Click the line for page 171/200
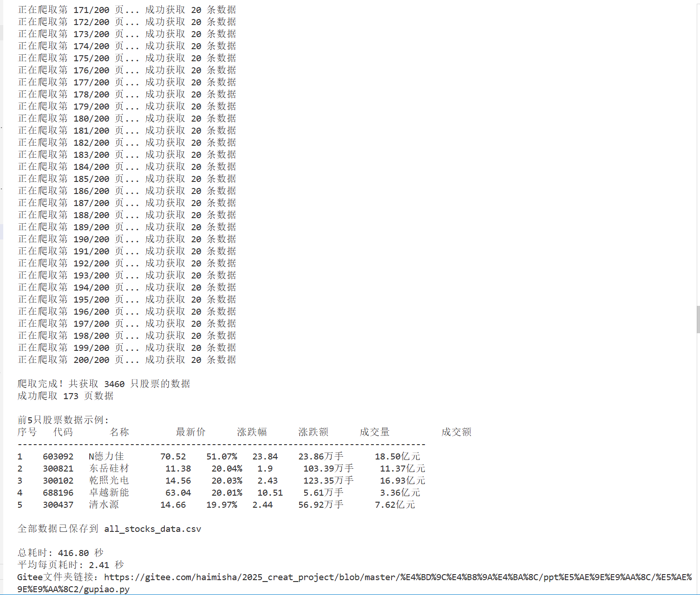This screenshot has width=700, height=595. click(127, 10)
